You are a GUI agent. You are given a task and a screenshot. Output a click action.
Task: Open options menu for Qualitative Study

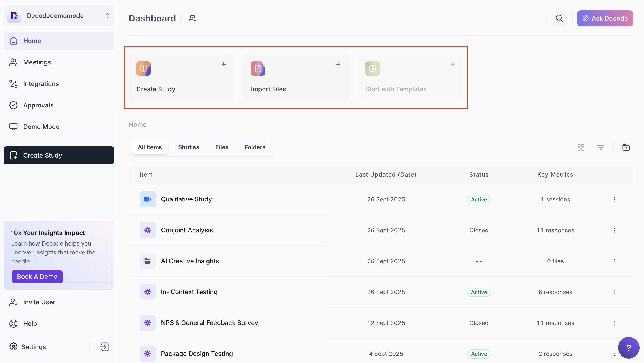tap(615, 199)
